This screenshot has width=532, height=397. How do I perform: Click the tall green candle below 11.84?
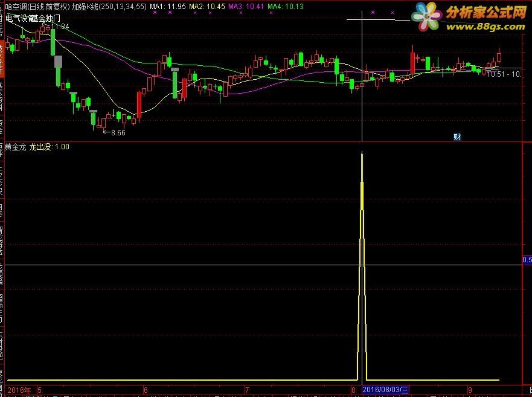[53, 42]
